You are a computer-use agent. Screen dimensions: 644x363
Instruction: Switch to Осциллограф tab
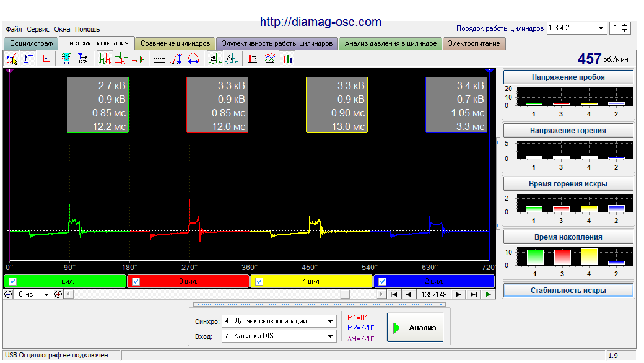(x=31, y=43)
